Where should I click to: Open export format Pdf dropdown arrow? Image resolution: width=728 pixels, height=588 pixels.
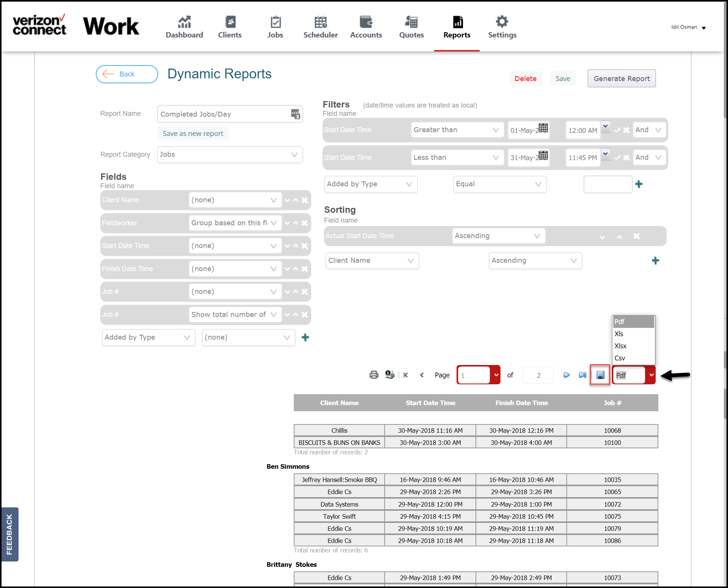pos(651,375)
